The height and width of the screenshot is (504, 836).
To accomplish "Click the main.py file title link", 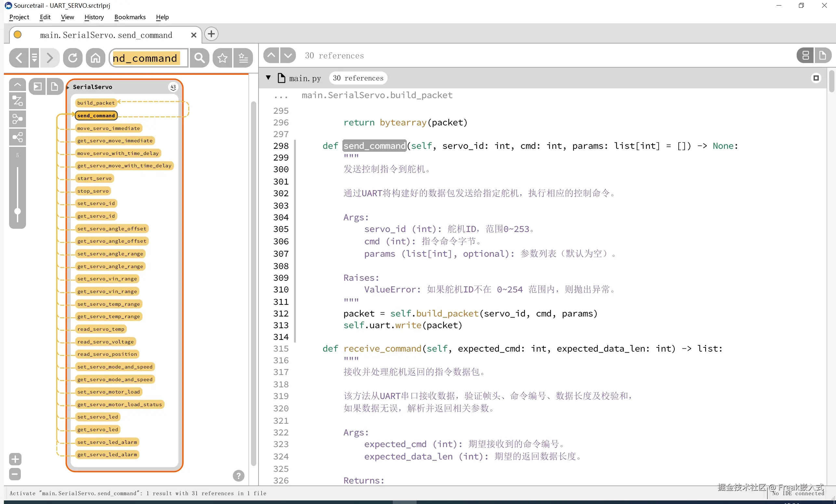I will point(305,78).
